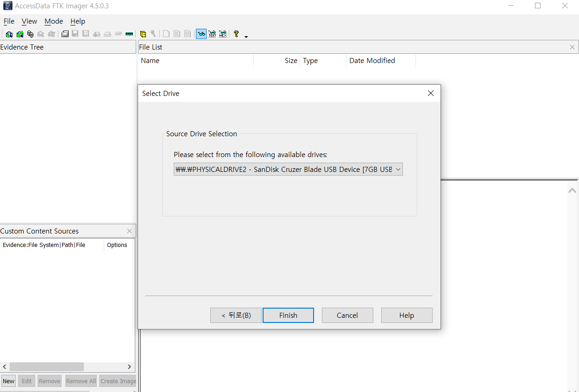Click the custom content horizontal scrollbar thumb
The image size is (579, 392).
point(46,367)
